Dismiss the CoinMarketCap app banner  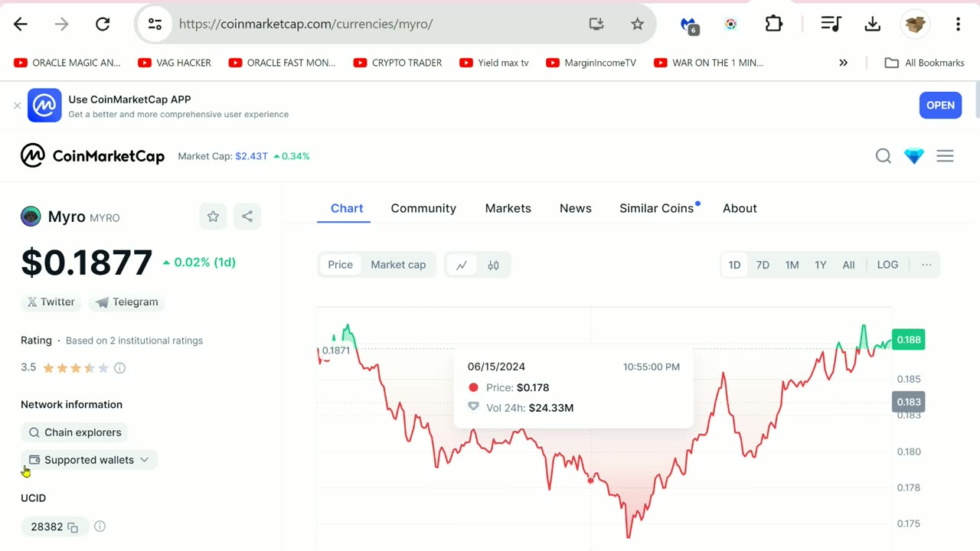[x=17, y=106]
